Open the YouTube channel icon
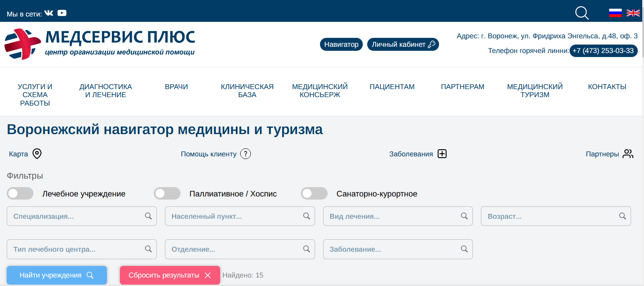The width and height of the screenshot is (644, 286). [62, 13]
